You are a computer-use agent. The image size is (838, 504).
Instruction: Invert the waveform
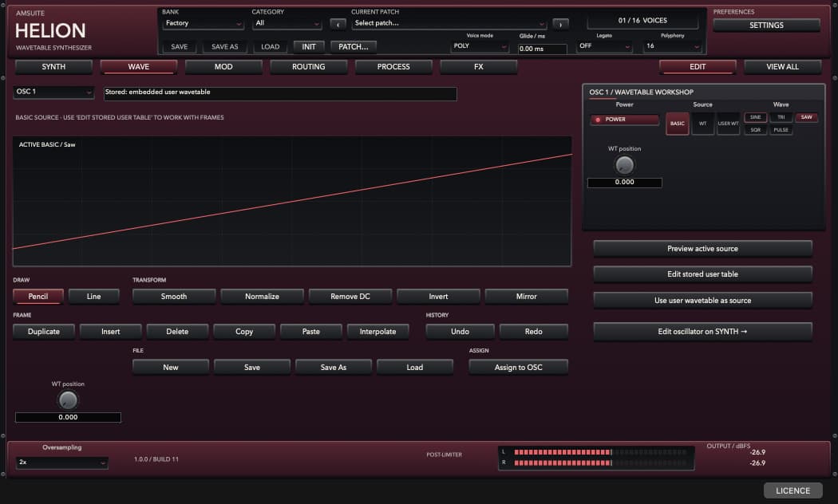pos(438,297)
